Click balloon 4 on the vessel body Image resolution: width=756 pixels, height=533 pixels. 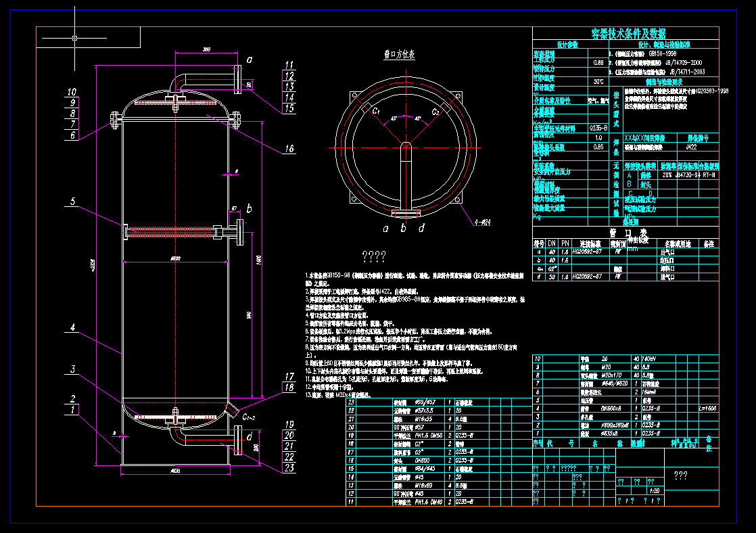pyautogui.click(x=72, y=328)
